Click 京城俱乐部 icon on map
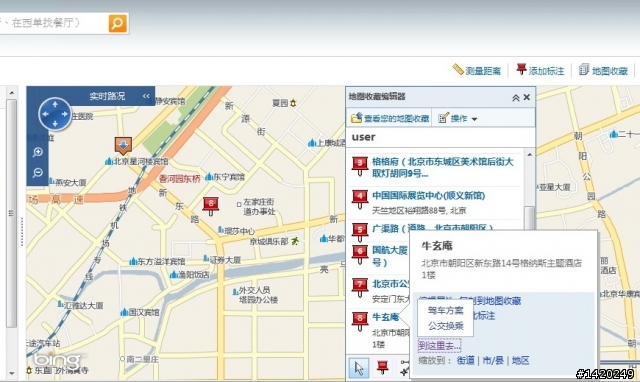Viewport: 640px width, 382px height. click(295, 241)
